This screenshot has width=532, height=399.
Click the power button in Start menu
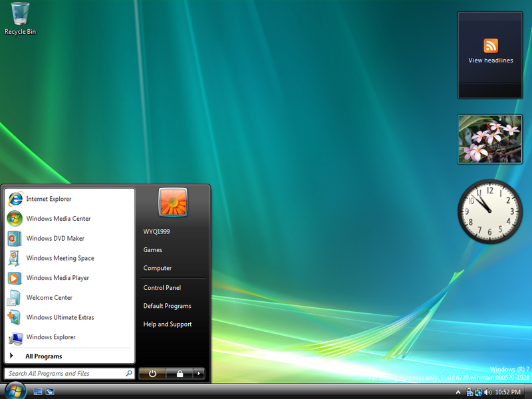152,374
